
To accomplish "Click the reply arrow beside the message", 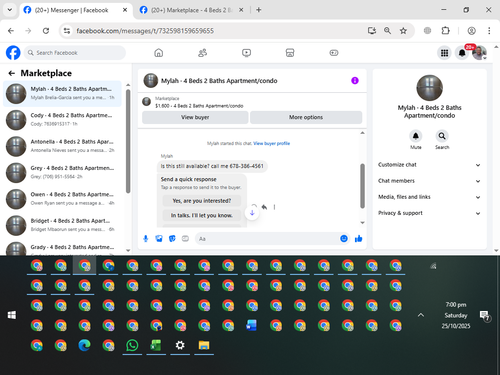I will click(x=264, y=207).
